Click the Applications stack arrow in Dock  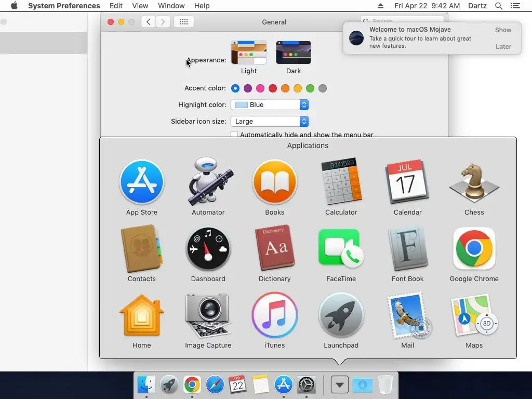340,385
